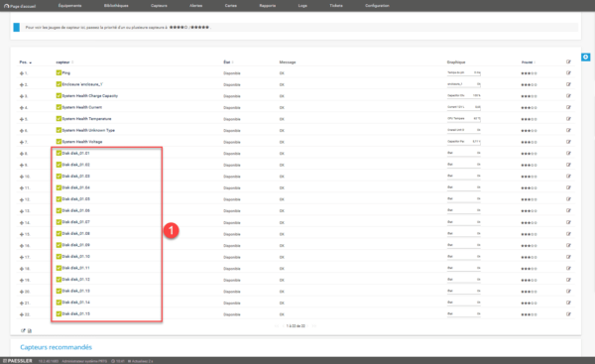Click edit icon for Disk disk_01.10
The height and width of the screenshot is (364, 595).
tap(568, 257)
